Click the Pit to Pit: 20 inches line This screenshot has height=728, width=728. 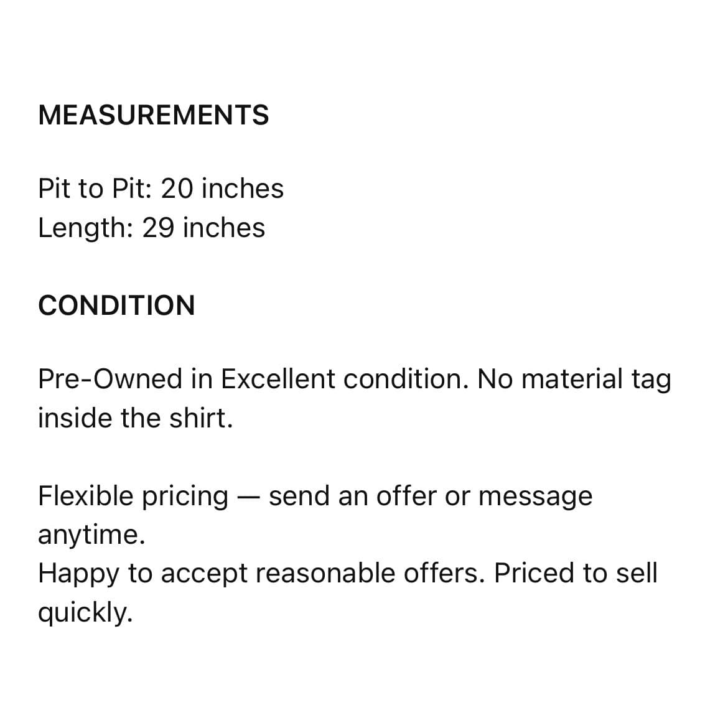coord(161,189)
